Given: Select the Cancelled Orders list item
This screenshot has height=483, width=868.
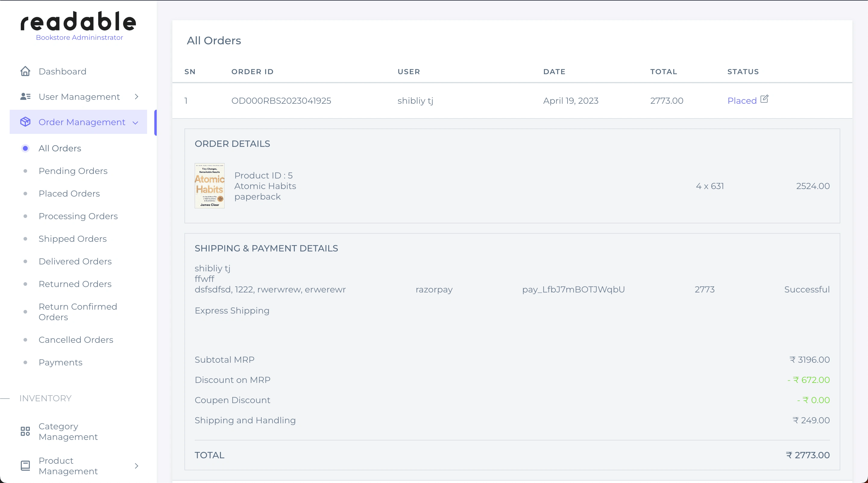Looking at the screenshot, I should (x=76, y=339).
